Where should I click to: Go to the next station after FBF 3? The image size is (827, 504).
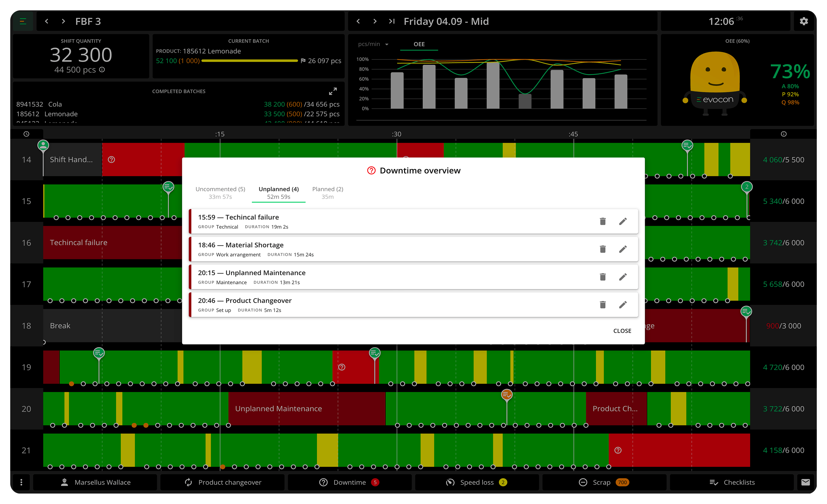[x=63, y=22]
